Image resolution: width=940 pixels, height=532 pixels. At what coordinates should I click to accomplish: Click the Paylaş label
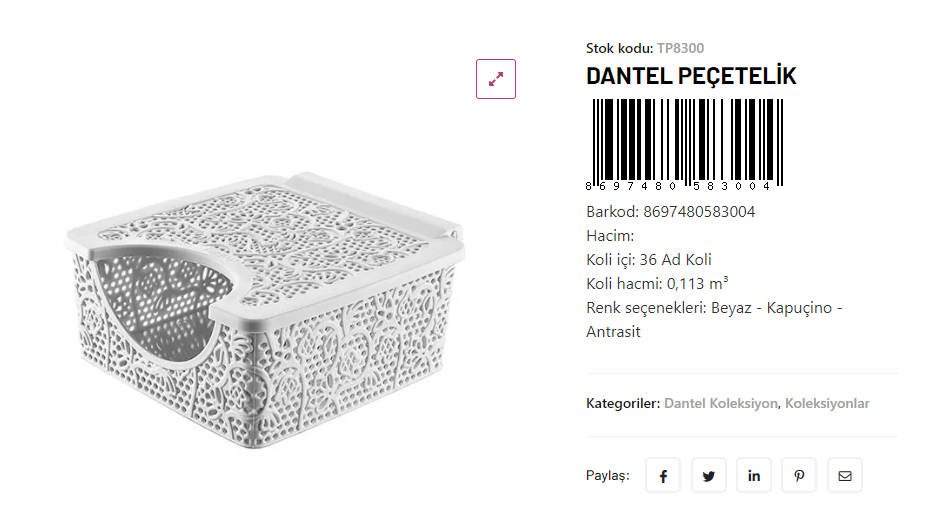pyautogui.click(x=607, y=476)
